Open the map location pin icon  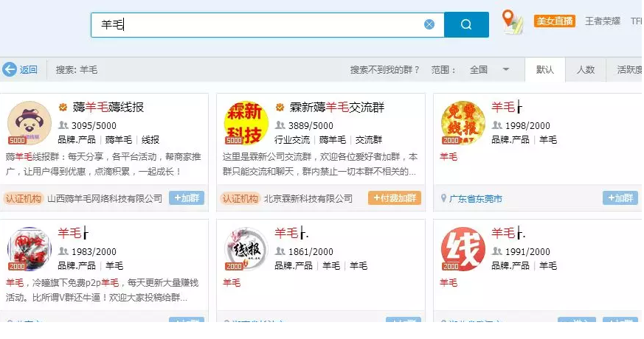click(512, 22)
